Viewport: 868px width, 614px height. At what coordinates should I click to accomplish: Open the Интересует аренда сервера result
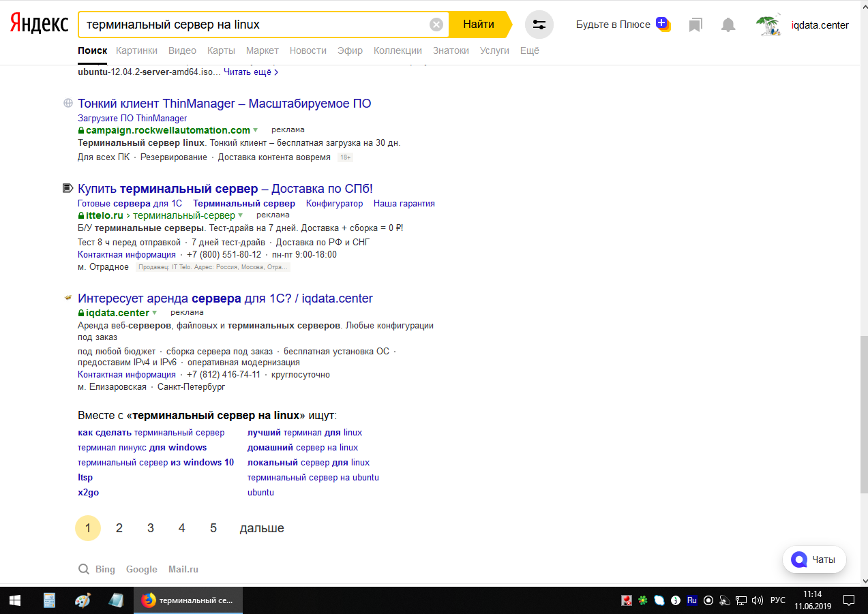pos(225,298)
